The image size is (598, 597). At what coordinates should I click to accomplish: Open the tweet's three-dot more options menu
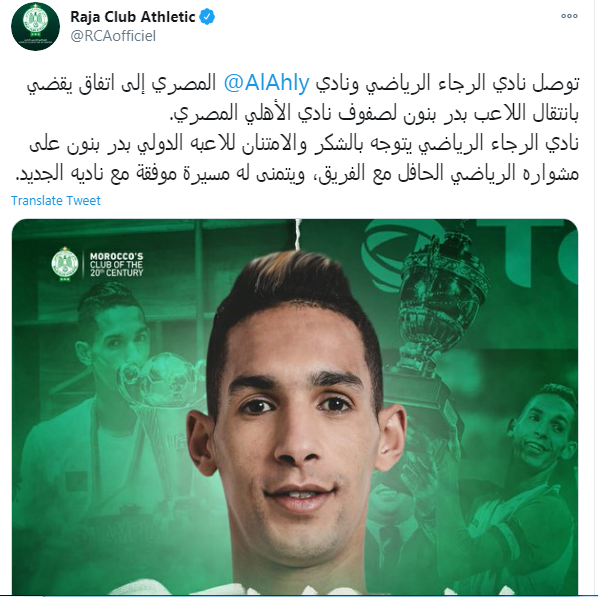click(x=569, y=16)
